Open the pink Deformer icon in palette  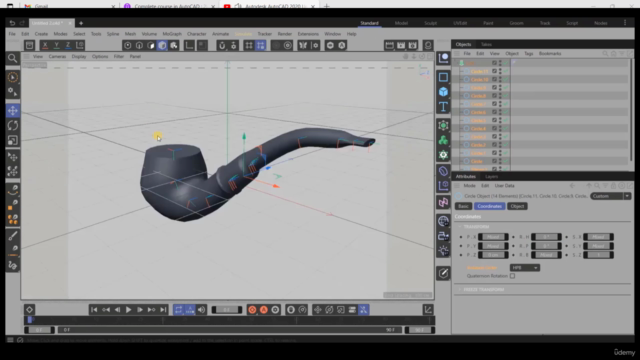pyautogui.click(x=443, y=202)
